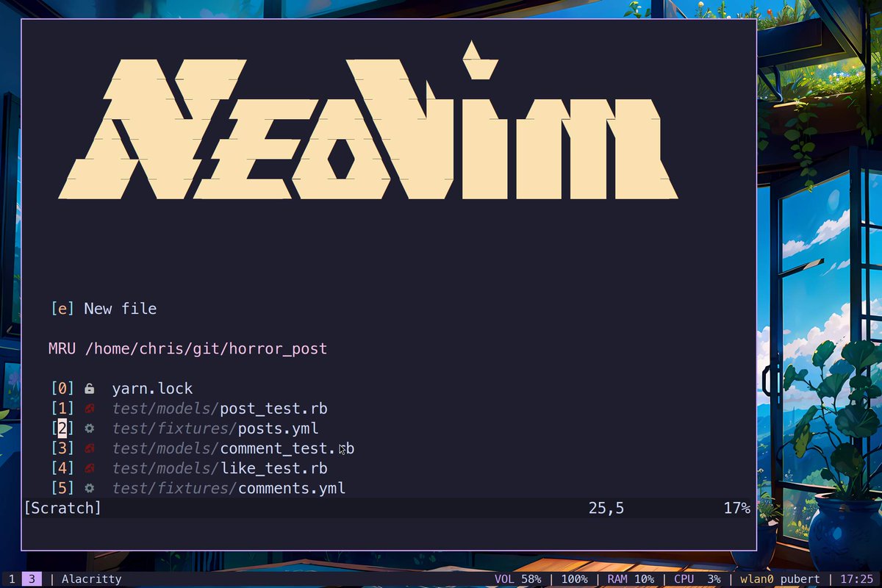Click the 100% indicator in status bar
This screenshot has height=588, width=882.
[x=574, y=579]
